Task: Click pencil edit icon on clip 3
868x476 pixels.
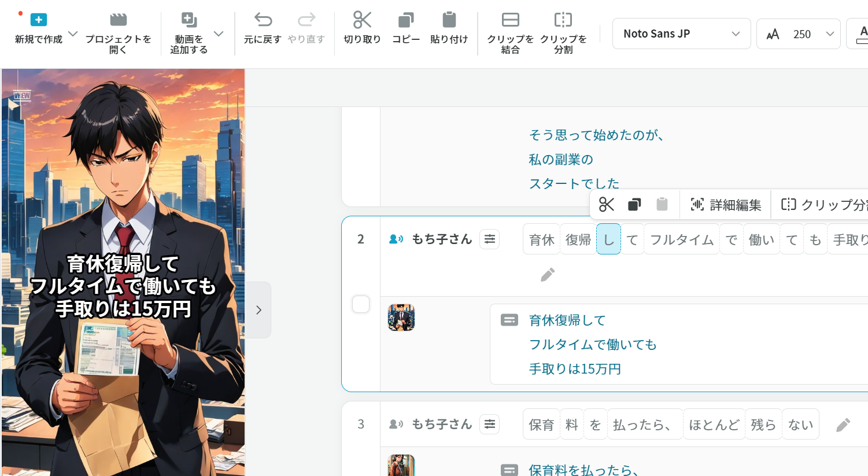Action: pyautogui.click(x=843, y=425)
